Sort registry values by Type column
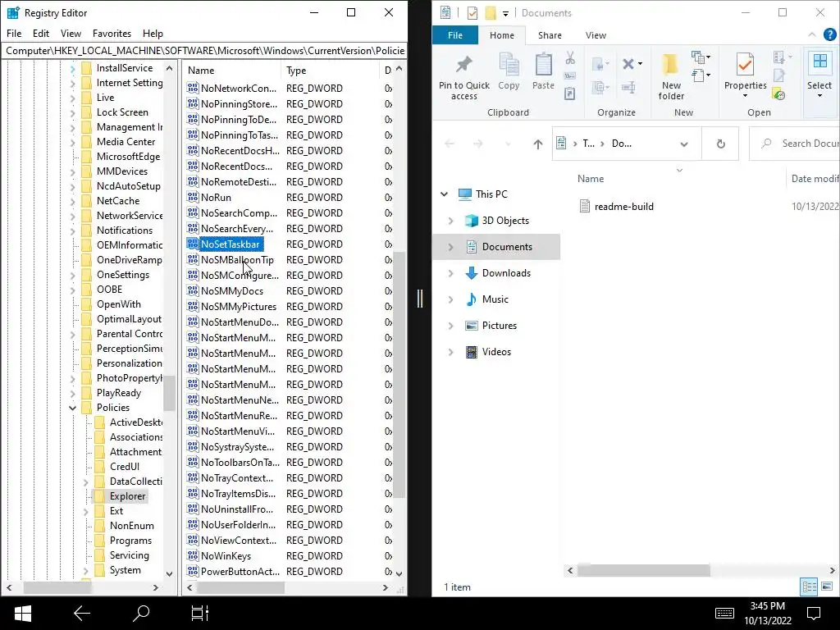The height and width of the screenshot is (630, 840). (x=330, y=71)
